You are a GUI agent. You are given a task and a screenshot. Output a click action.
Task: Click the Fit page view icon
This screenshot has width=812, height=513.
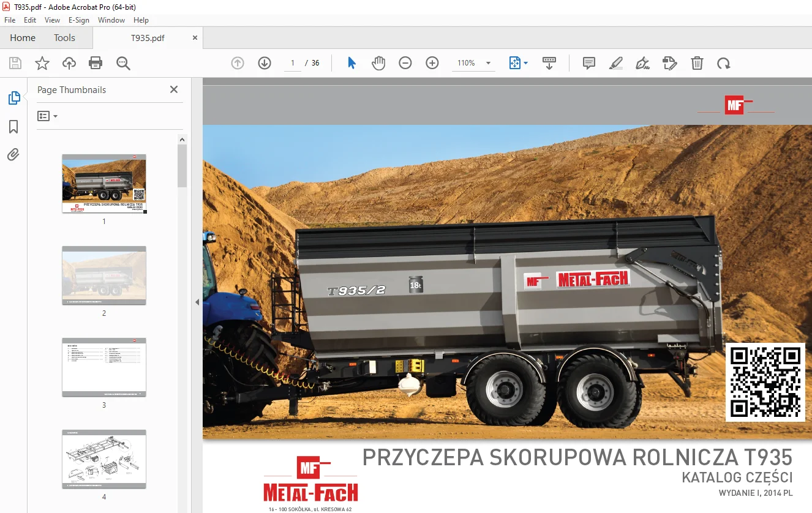(514, 63)
